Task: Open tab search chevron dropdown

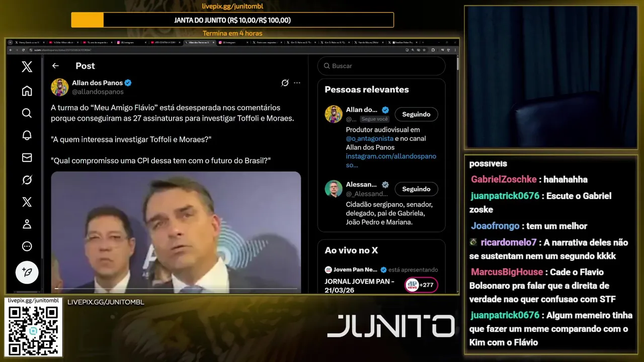Action: (x=10, y=42)
